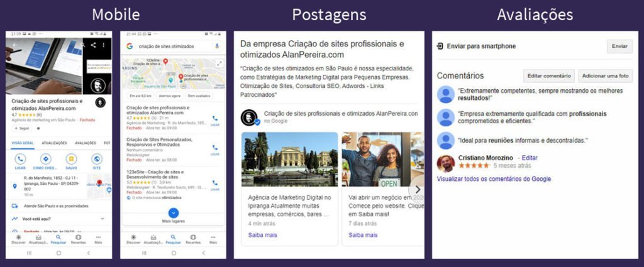Click 'Saiba mais' under the 'Vai abrir um negócio' post
Screen dimensions: 644x267
point(363,235)
